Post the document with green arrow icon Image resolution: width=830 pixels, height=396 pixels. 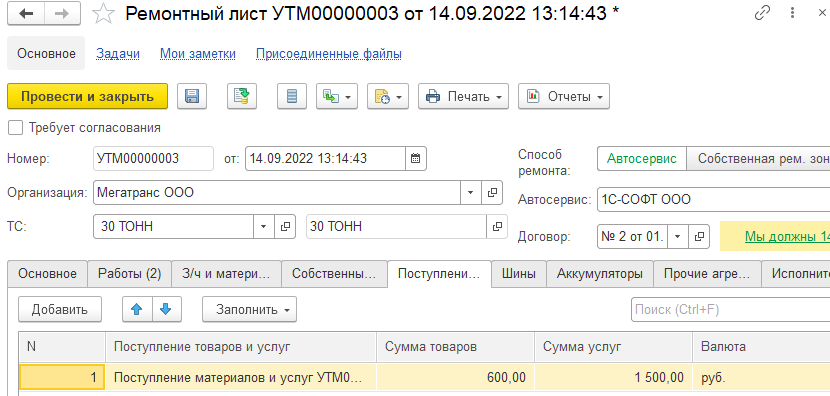coord(242,96)
